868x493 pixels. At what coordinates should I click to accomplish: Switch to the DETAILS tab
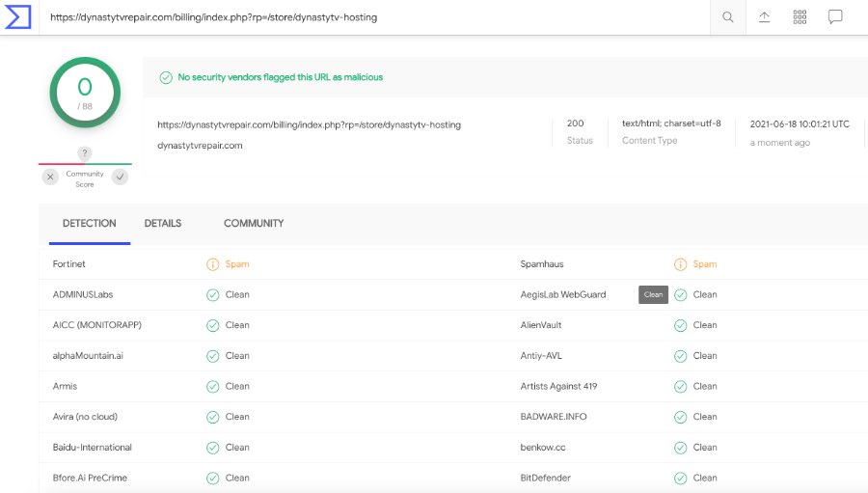(163, 223)
